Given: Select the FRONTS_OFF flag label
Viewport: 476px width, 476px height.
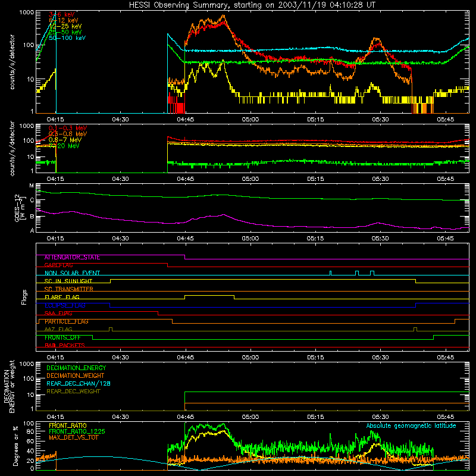Looking at the screenshot, I should point(62,337).
